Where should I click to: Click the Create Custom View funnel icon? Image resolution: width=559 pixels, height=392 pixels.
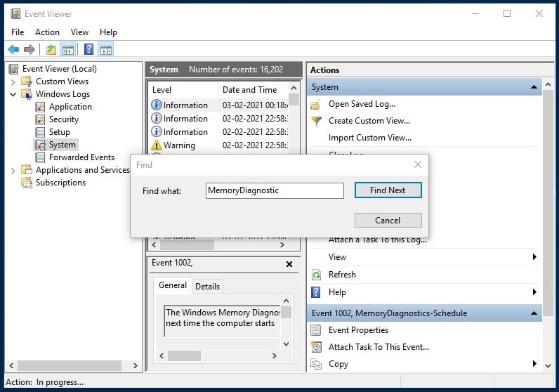pos(316,122)
